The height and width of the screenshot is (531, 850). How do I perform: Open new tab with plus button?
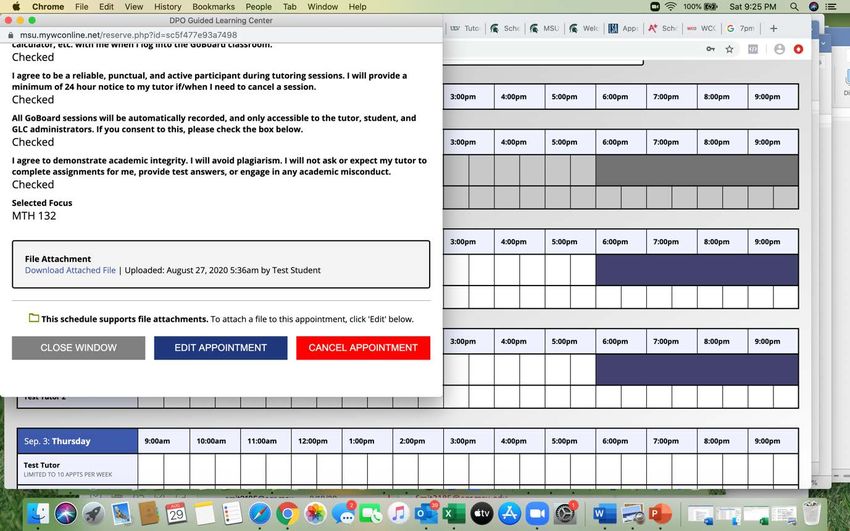[x=774, y=28]
